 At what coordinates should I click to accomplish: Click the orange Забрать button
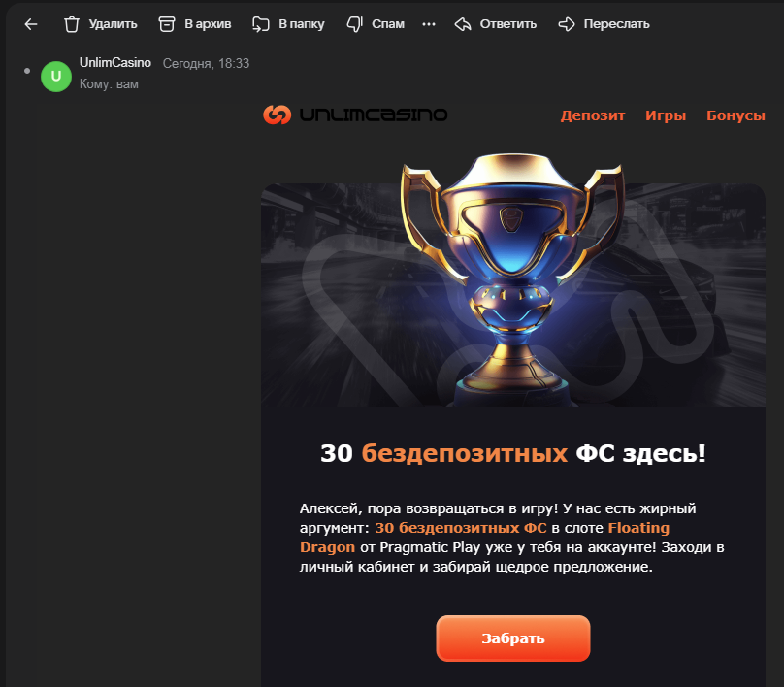point(513,638)
